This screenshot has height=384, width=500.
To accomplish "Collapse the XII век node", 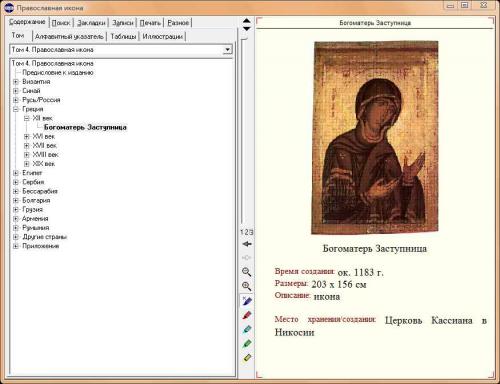I will 27,118.
